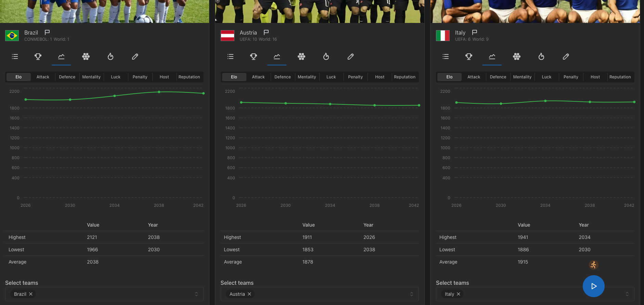
Task: Remove the Italy chip from team selector
Action: point(459,294)
